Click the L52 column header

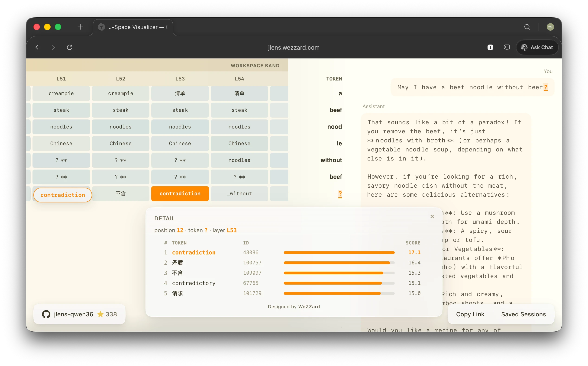pyautogui.click(x=121, y=79)
